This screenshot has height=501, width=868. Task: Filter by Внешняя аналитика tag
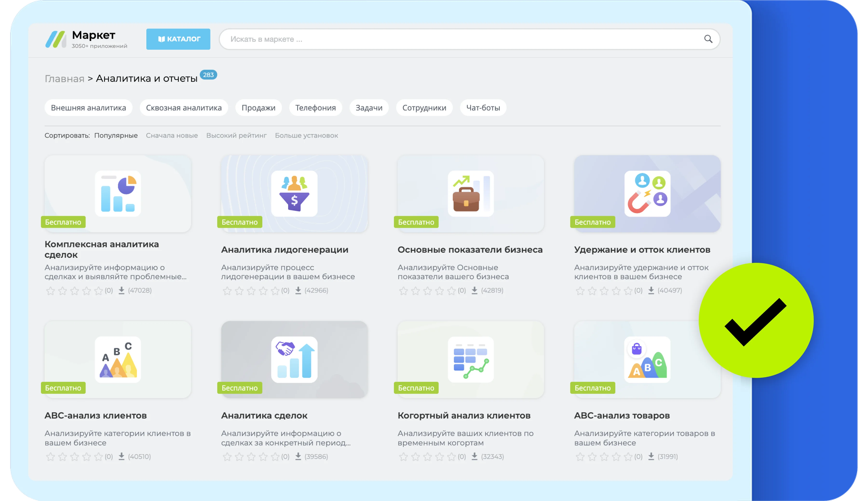88,108
